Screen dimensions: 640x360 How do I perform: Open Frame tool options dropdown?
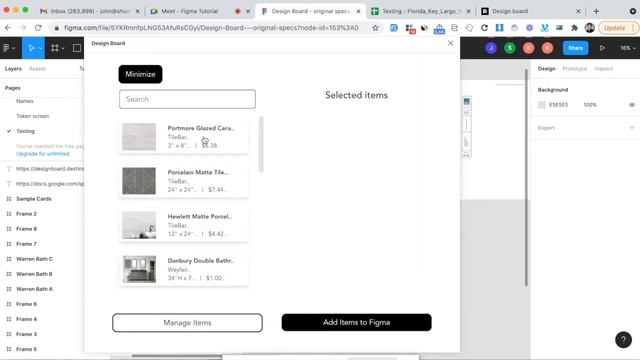pyautogui.click(x=63, y=49)
